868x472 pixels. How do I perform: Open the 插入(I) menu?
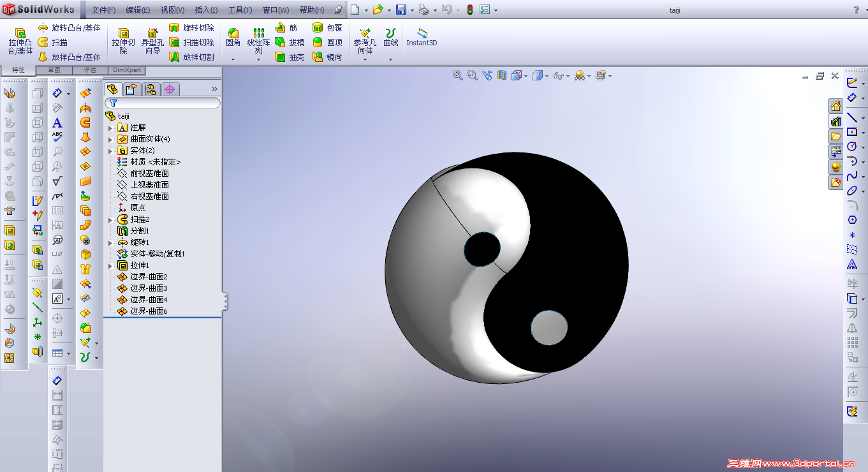(x=206, y=10)
